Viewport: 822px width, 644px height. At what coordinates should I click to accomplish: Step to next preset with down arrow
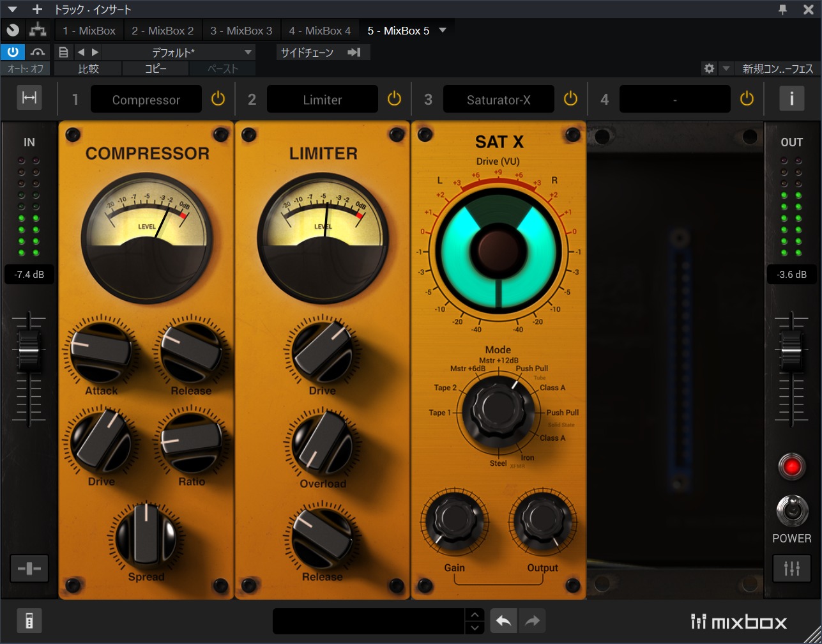475,627
